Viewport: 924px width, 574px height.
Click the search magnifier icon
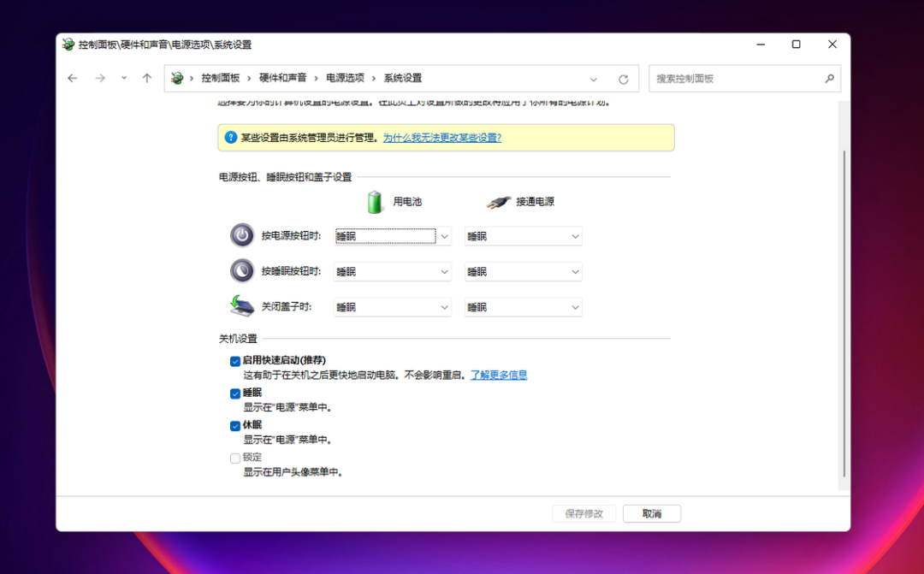(x=829, y=79)
